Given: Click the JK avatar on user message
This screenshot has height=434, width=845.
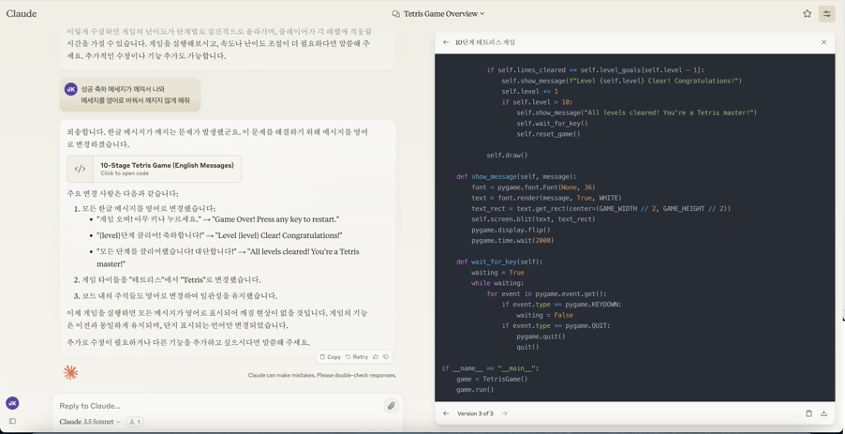Looking at the screenshot, I should point(71,89).
